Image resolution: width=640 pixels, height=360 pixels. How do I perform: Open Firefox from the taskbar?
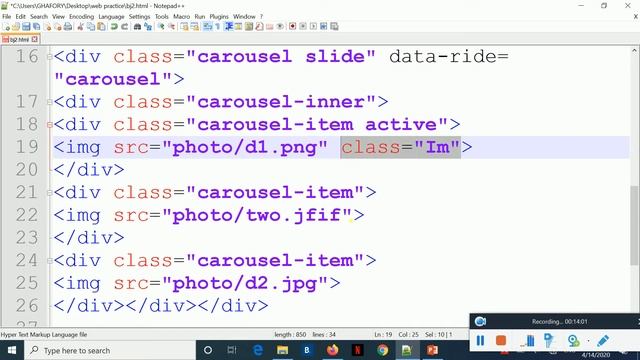333,350
